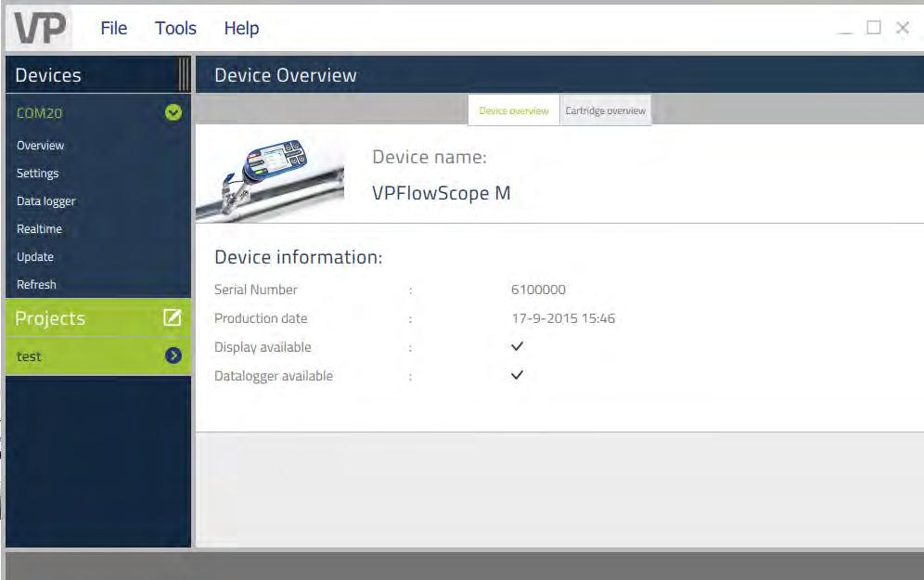Click the Projects edit icon
The height and width of the screenshot is (580, 924).
pyautogui.click(x=172, y=317)
